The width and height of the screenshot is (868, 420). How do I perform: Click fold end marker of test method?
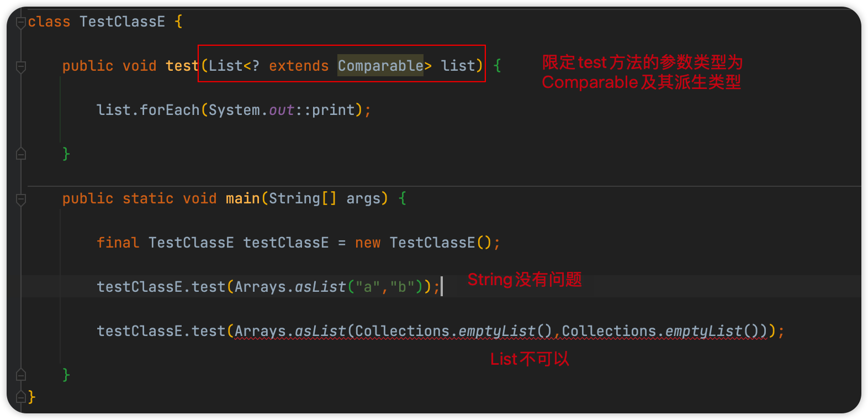pos(21,154)
